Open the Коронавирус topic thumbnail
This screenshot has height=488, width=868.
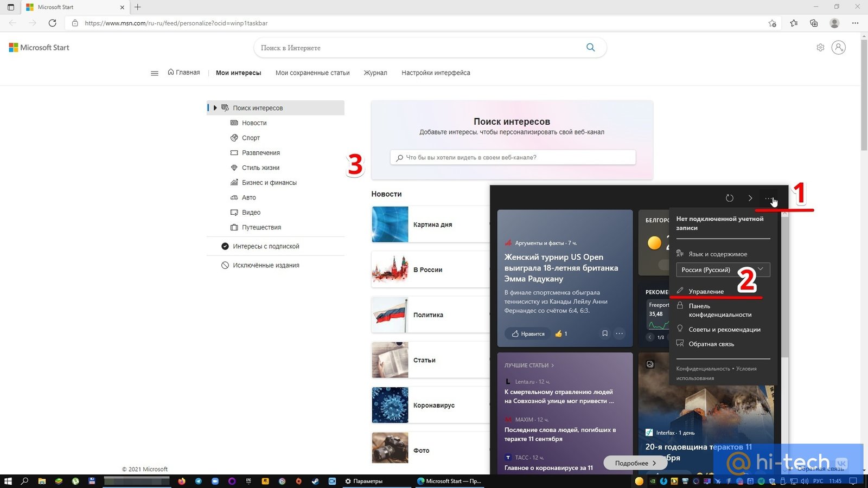coord(390,405)
